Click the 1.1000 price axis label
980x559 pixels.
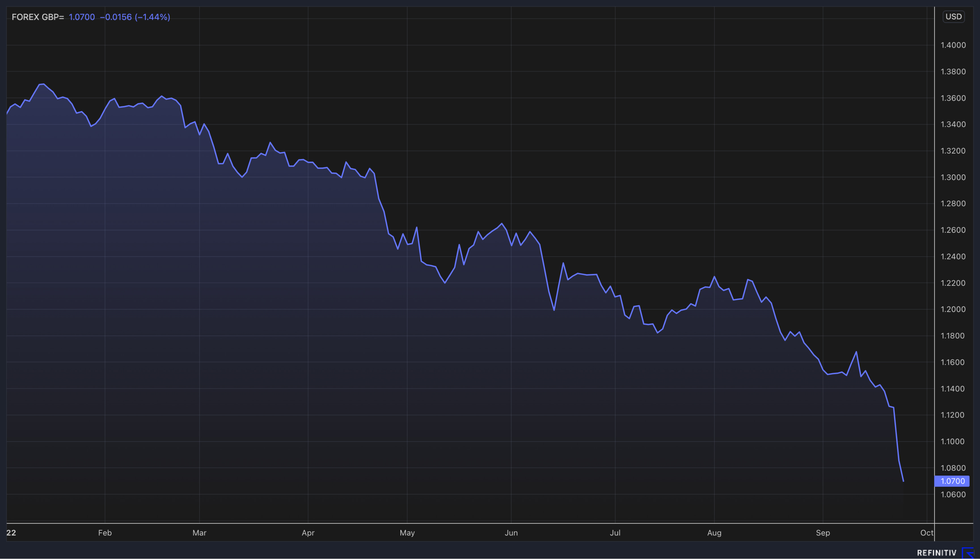(953, 441)
